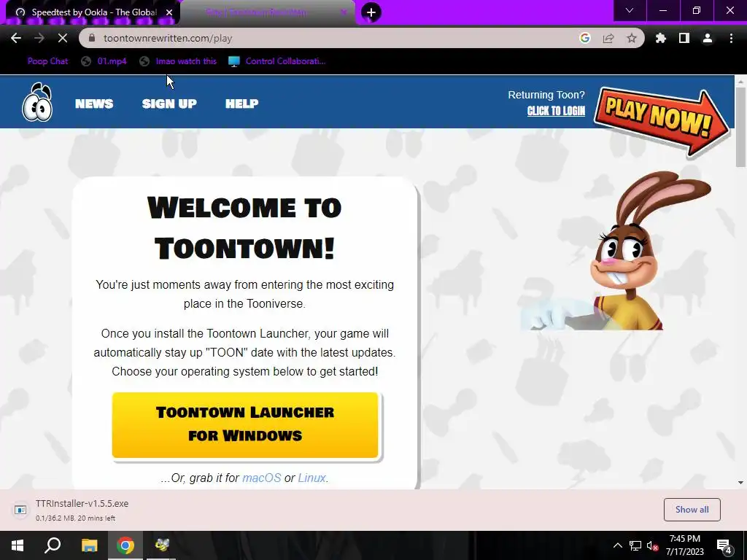The height and width of the screenshot is (560, 747).
Task: Open Chrome's three-dot menu
Action: tap(731, 38)
